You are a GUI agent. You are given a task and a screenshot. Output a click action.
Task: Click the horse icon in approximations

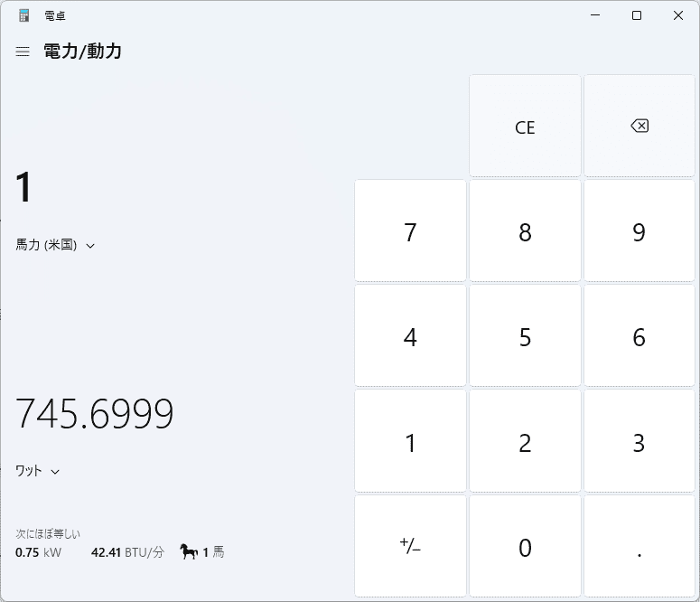click(x=189, y=551)
